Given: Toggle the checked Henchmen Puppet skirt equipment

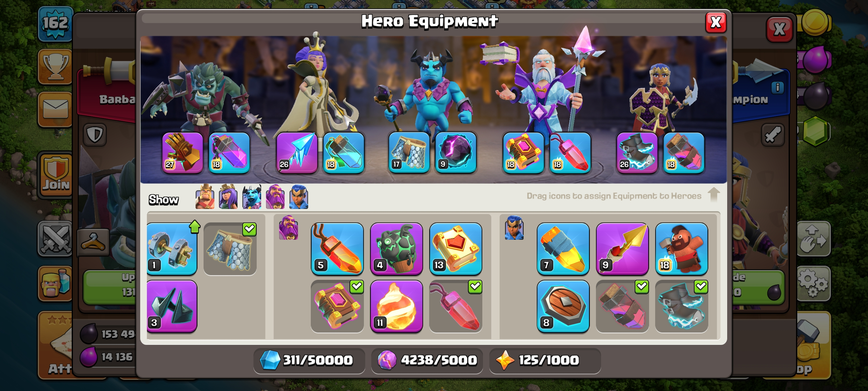Looking at the screenshot, I should 230,248.
